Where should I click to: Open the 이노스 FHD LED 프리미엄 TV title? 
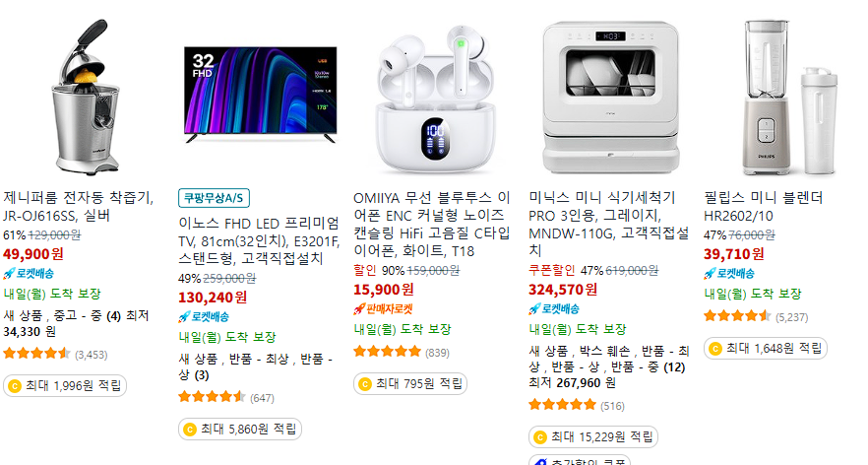(x=259, y=241)
